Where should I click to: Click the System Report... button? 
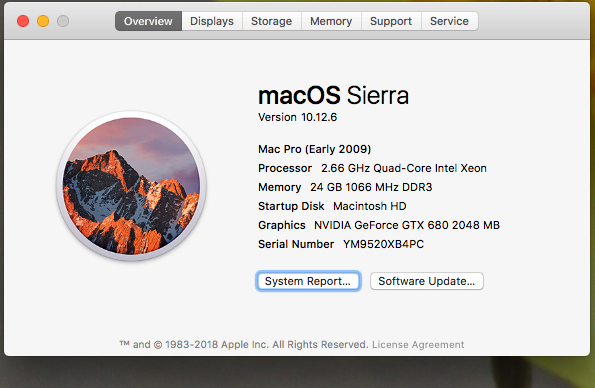(308, 281)
